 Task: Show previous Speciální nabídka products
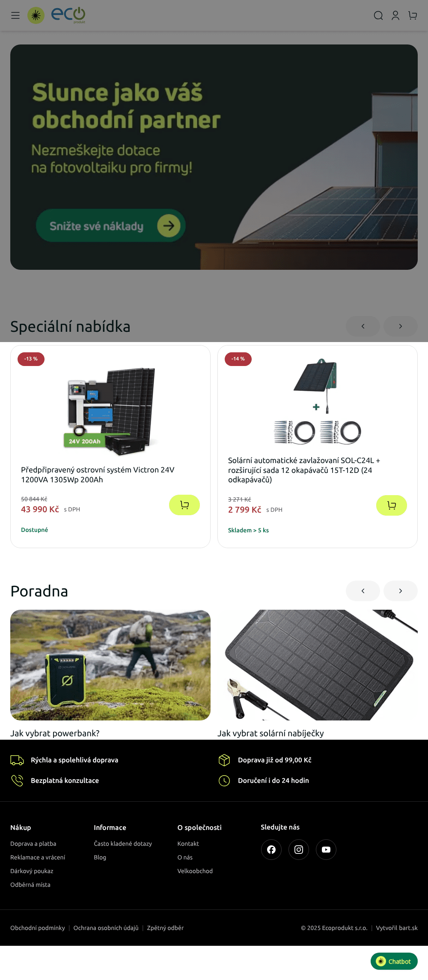(363, 326)
